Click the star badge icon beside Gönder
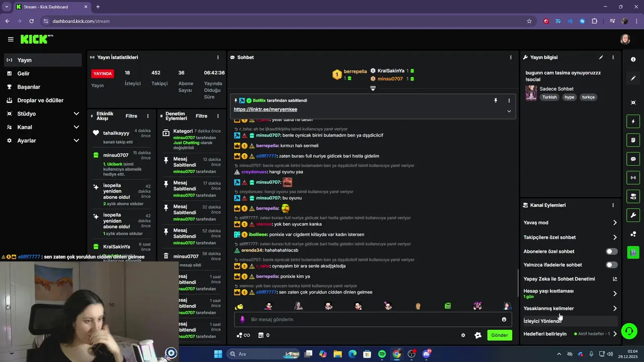Image resolution: width=644 pixels, height=362 pixels. tap(478, 335)
